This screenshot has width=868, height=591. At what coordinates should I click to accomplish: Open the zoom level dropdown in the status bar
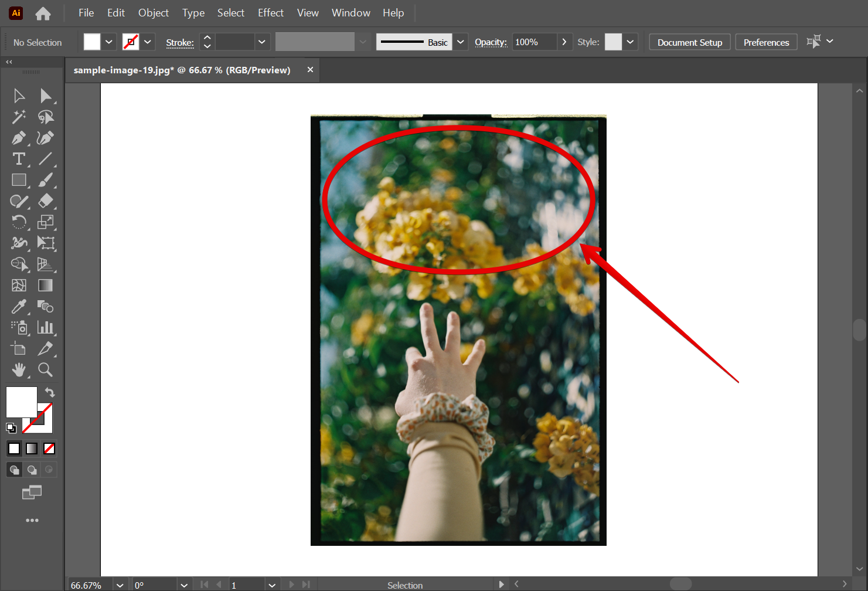click(x=120, y=584)
